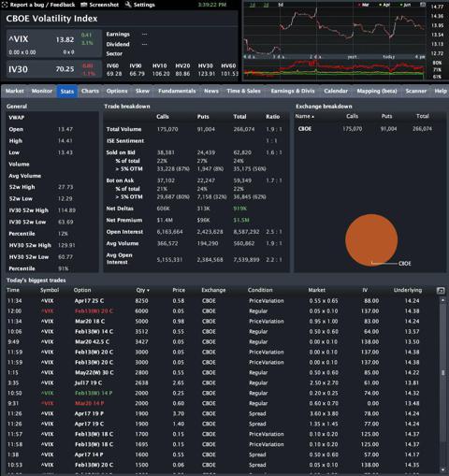The width and height of the screenshot is (449, 476).
Task: Click the bug report icon
Action: pos(5,5)
